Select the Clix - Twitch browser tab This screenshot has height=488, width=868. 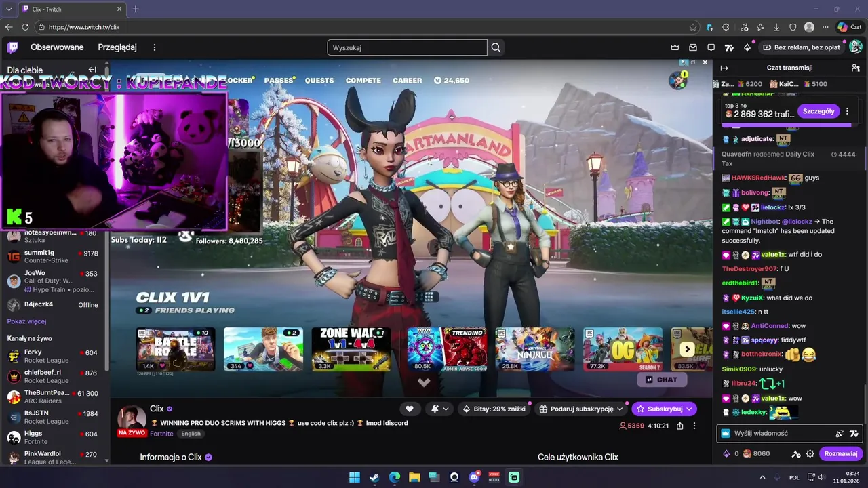(71, 9)
